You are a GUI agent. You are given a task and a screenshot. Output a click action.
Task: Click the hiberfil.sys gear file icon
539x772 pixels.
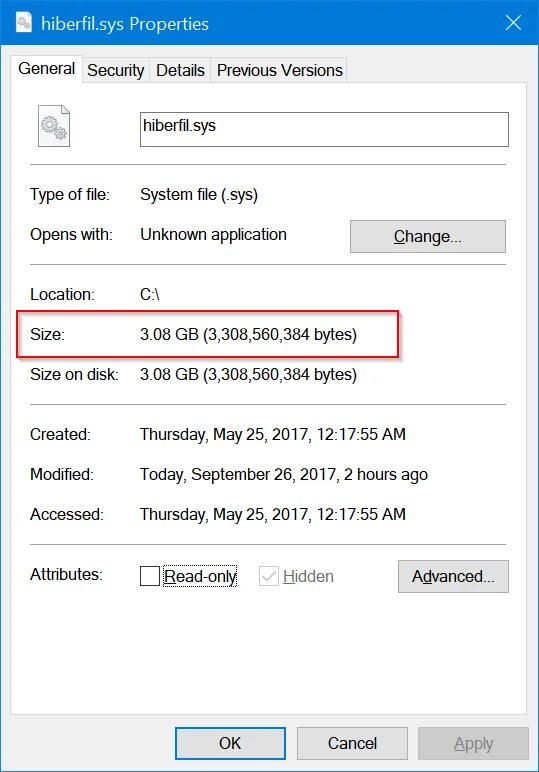click(x=54, y=126)
